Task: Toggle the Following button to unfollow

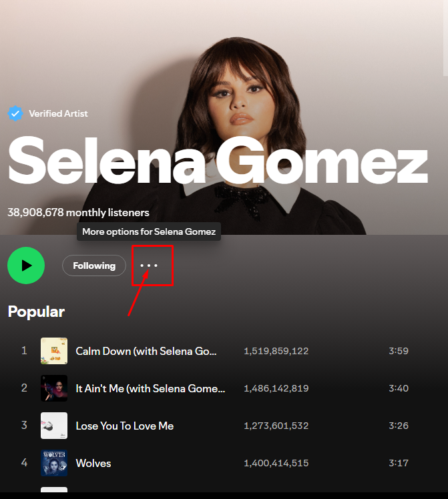Action: point(94,266)
